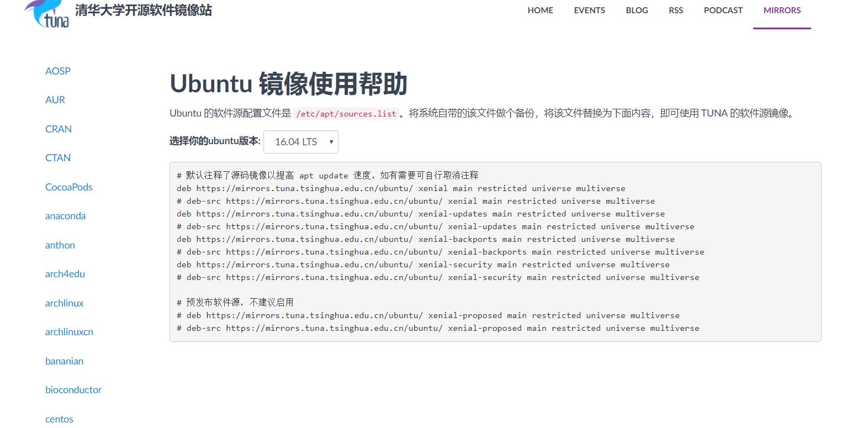Open the anthon mirror help link
The image size is (868, 428).
[x=60, y=245]
